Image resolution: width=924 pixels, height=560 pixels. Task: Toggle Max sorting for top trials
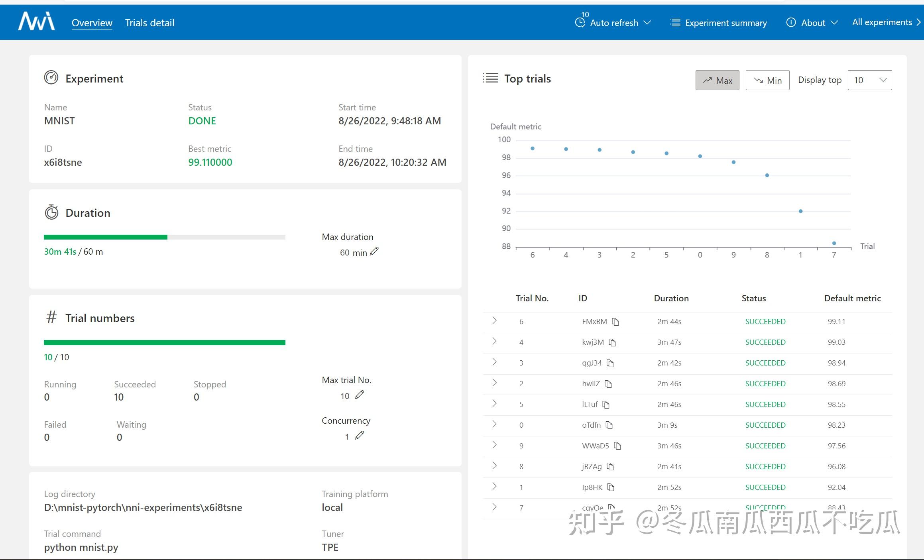[717, 80]
